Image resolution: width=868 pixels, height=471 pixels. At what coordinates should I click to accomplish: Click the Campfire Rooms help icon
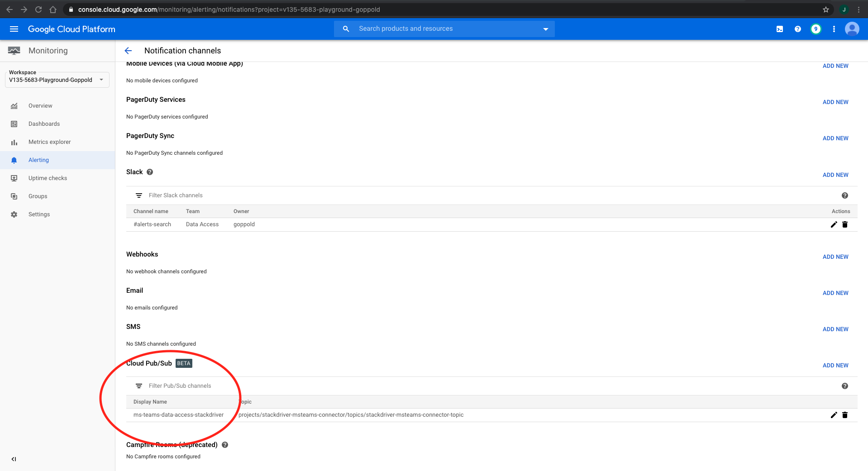(225, 445)
